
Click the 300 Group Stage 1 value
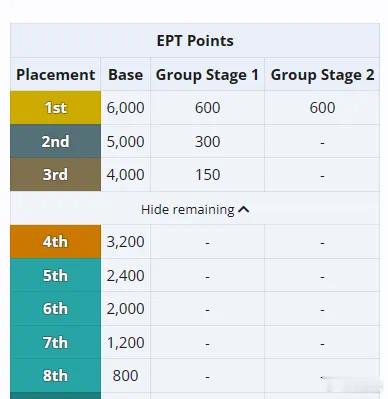[207, 141]
